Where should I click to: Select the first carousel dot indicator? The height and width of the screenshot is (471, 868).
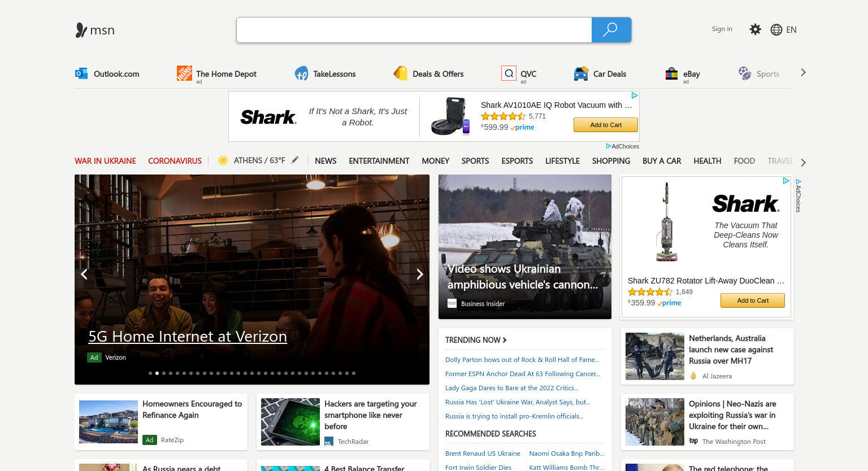[x=150, y=373]
